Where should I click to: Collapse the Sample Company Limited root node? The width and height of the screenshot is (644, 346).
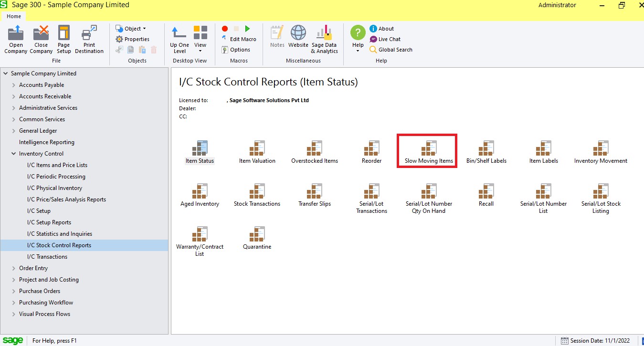point(6,73)
